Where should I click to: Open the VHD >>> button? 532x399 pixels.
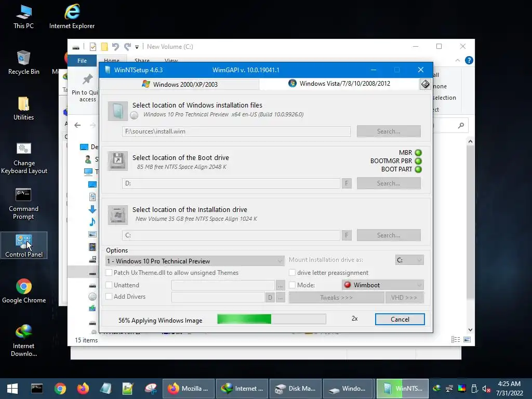point(404,298)
